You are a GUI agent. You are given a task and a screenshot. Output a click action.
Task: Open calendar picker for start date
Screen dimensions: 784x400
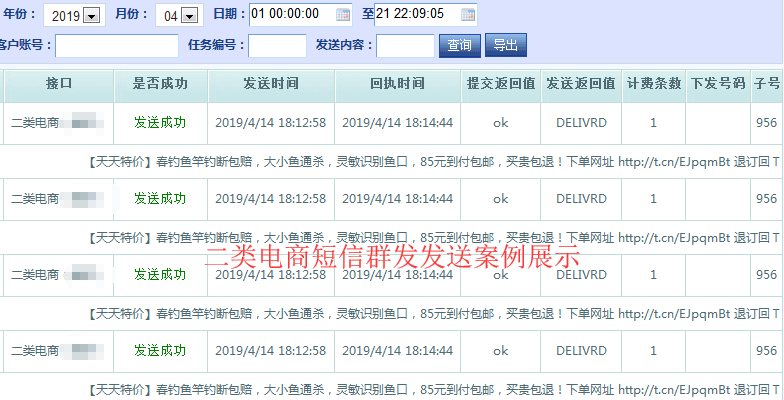343,15
